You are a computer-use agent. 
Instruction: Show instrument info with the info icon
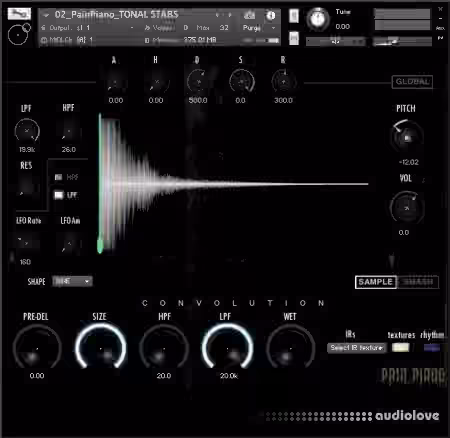click(271, 15)
